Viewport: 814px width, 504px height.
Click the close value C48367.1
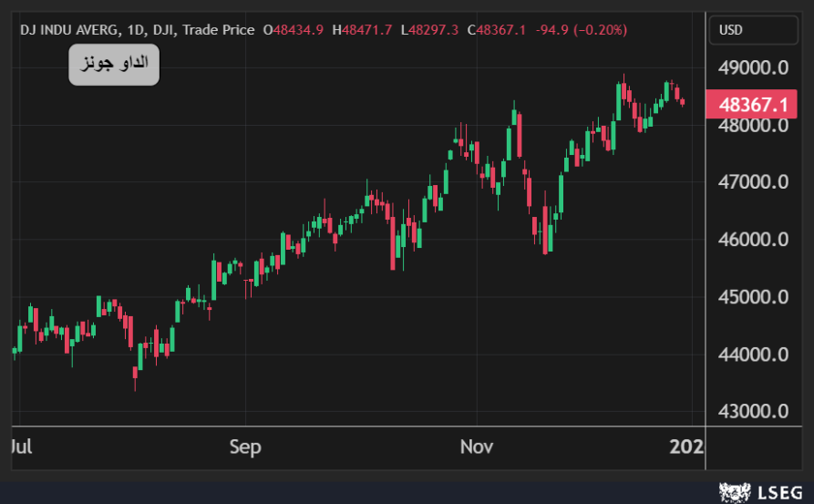pos(496,30)
